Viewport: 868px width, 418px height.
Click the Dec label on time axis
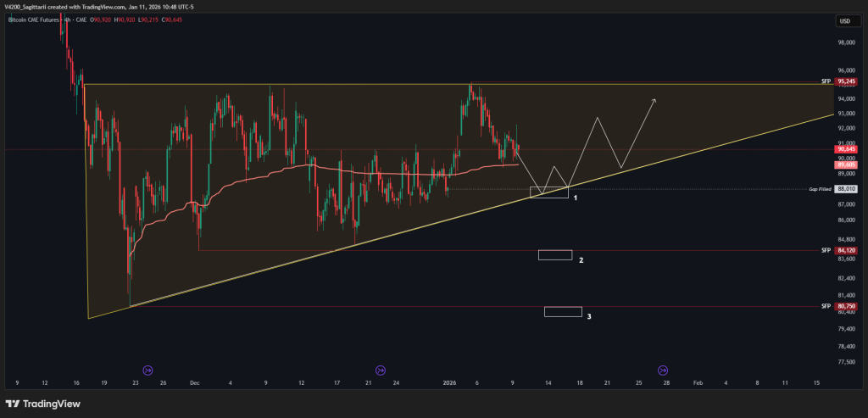click(x=194, y=383)
